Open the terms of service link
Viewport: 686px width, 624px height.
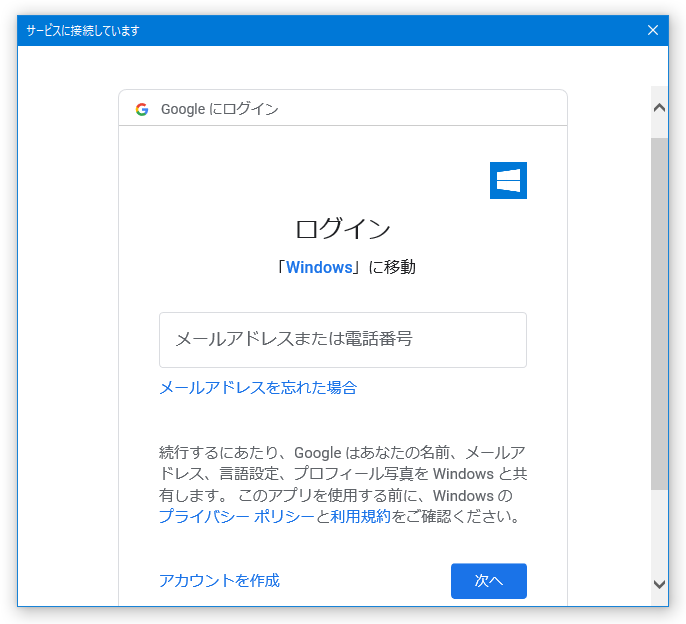[360, 516]
